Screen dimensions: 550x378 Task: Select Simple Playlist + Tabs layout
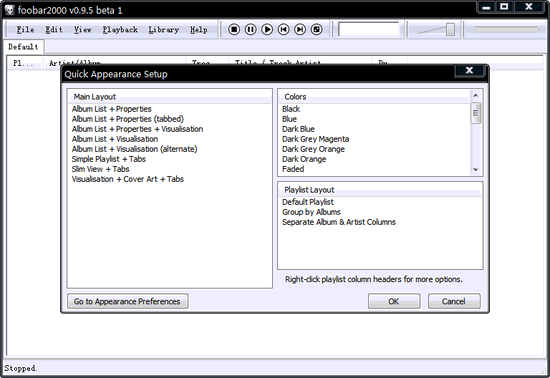coord(109,159)
